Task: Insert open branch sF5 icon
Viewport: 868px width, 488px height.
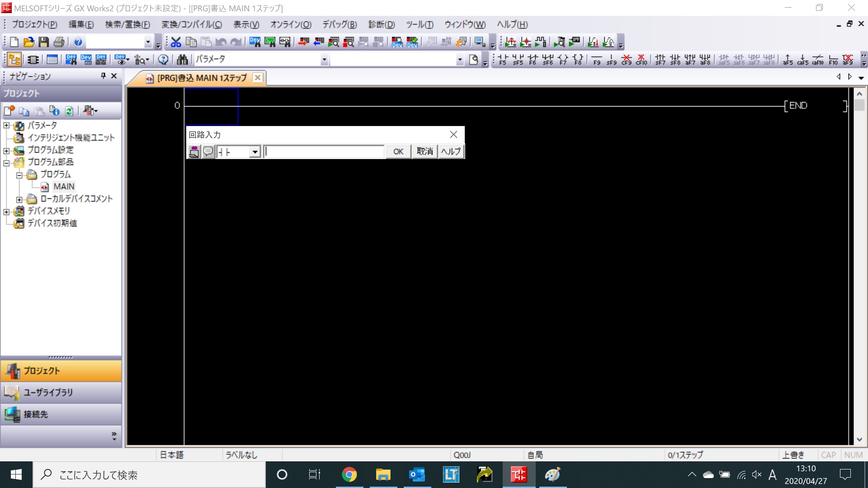Action: pyautogui.click(x=518, y=60)
